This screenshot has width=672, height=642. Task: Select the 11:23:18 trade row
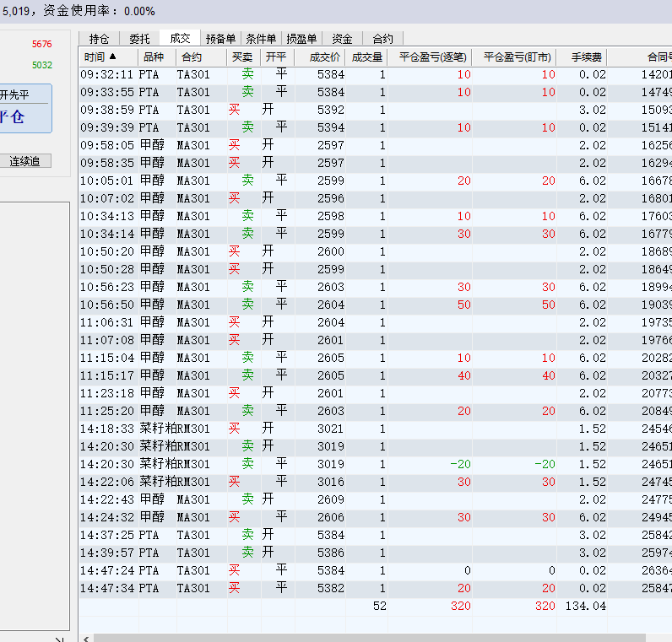[376, 393]
